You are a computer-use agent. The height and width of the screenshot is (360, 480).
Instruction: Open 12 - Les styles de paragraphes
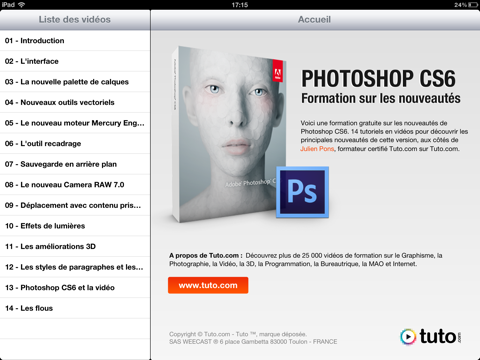tap(75, 267)
